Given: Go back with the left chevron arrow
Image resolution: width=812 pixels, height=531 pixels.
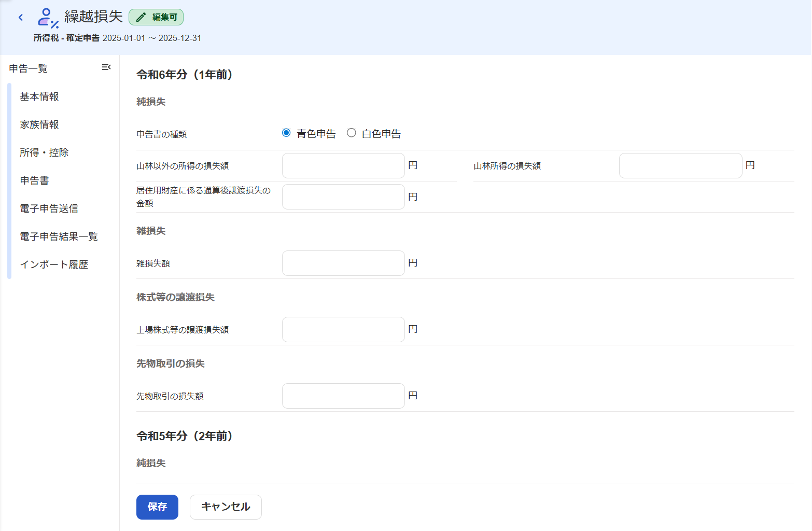Looking at the screenshot, I should (21, 18).
